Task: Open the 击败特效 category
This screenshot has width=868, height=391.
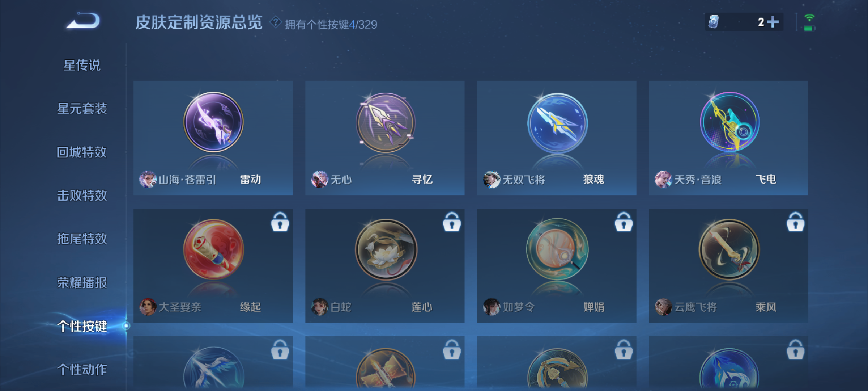Action: (82, 196)
